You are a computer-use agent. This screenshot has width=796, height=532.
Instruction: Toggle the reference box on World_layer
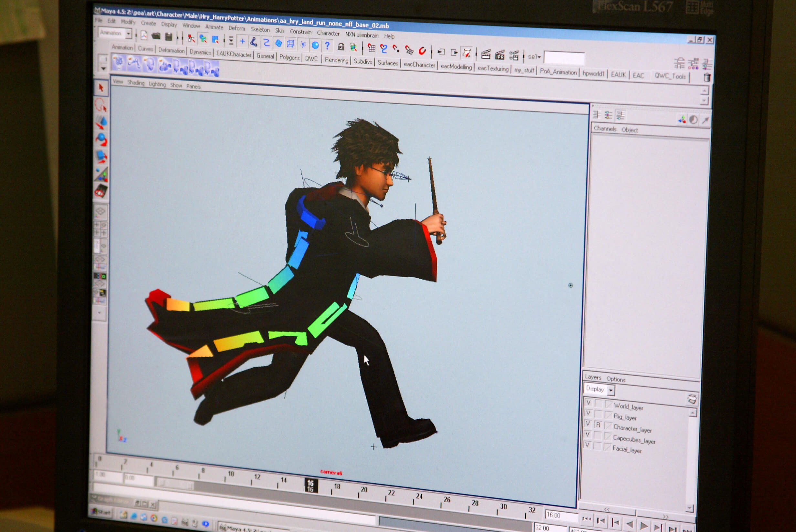pyautogui.click(x=599, y=404)
